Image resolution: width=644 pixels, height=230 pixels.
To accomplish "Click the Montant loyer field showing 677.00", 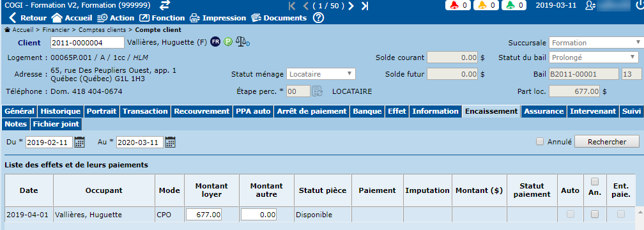I will tap(204, 215).
